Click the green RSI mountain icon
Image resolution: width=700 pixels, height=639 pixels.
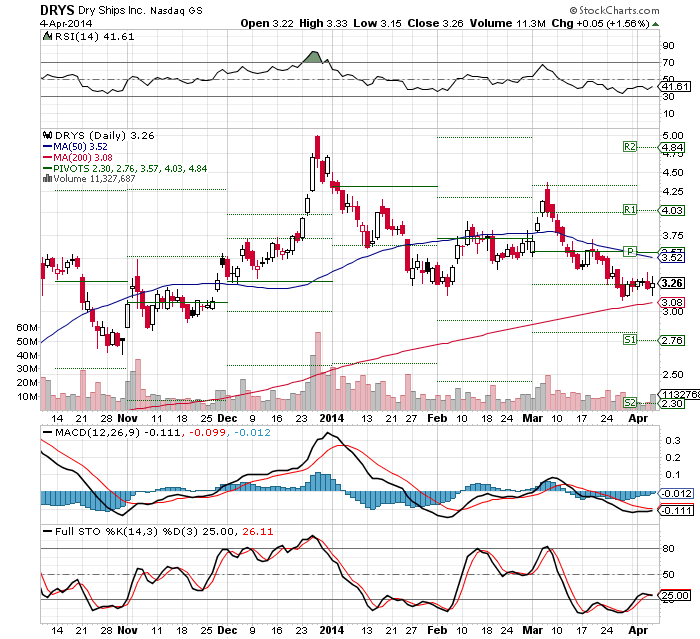pos(47,36)
